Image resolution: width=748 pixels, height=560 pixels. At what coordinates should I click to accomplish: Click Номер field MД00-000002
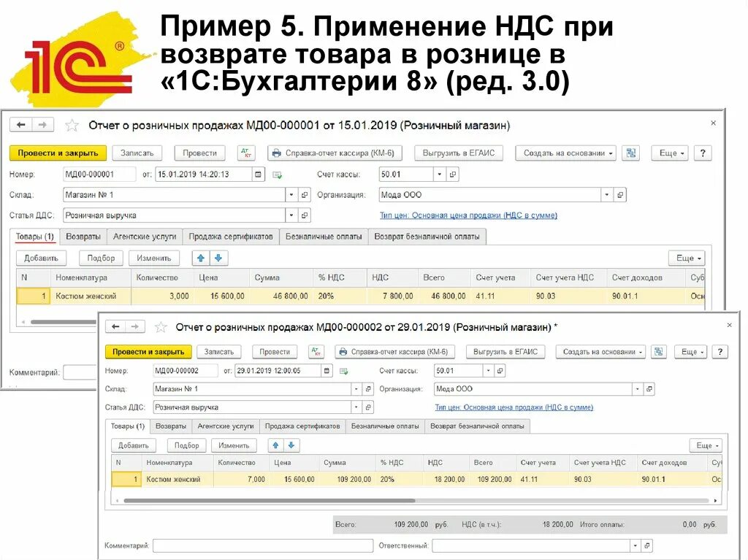(x=185, y=371)
